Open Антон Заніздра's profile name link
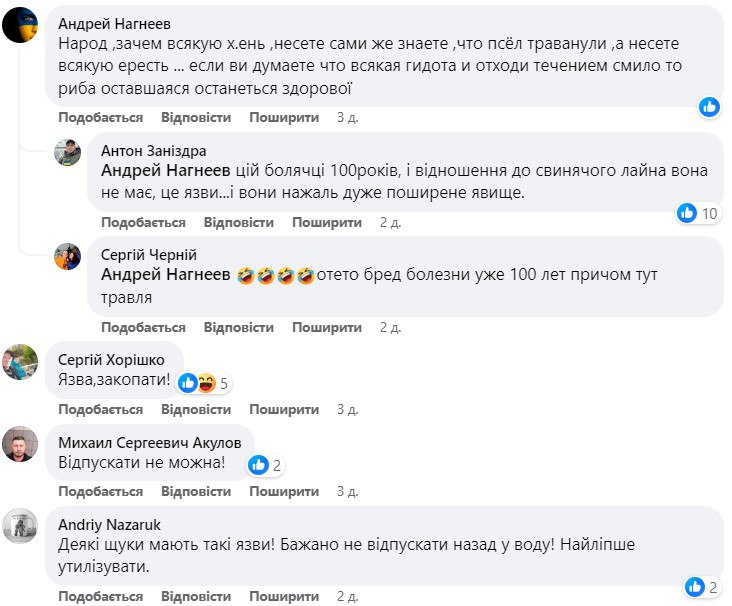 pyautogui.click(x=154, y=150)
